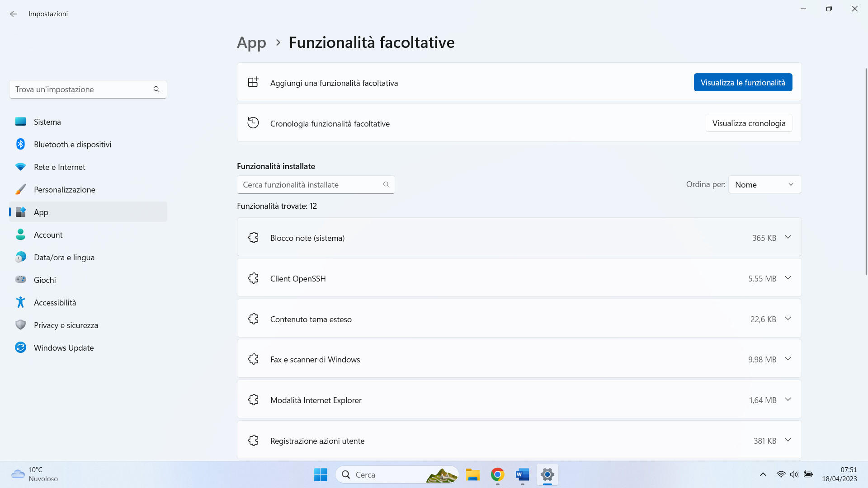Open the Ordina per Nome dropdown
The height and width of the screenshot is (488, 868).
click(x=764, y=184)
